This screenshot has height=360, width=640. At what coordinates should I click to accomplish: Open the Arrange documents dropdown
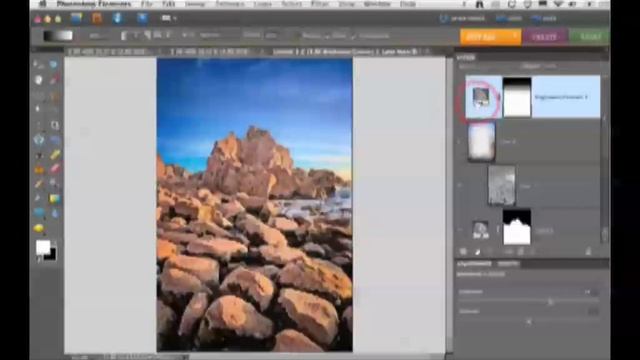169,18
